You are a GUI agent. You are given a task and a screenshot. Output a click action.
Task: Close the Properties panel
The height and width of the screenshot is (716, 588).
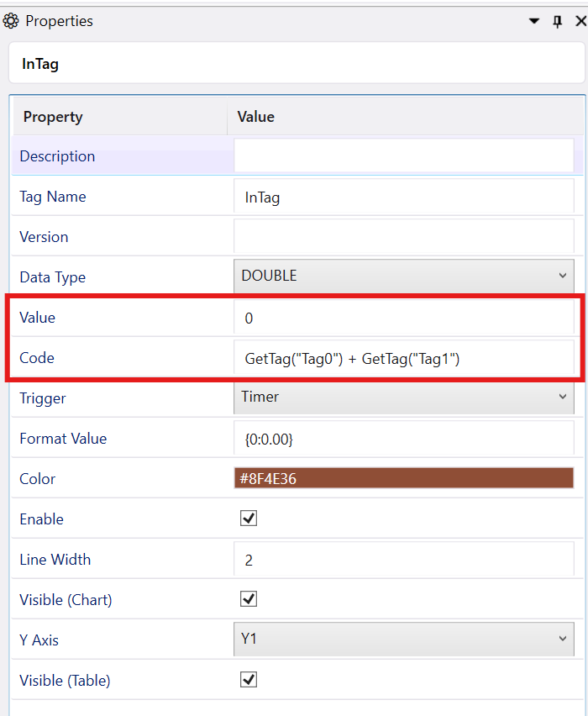click(x=580, y=21)
